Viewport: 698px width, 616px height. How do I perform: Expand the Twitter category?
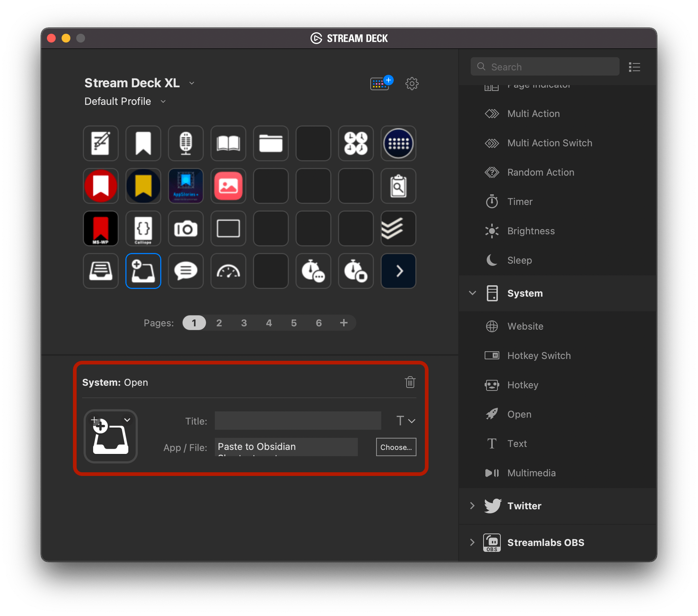472,506
